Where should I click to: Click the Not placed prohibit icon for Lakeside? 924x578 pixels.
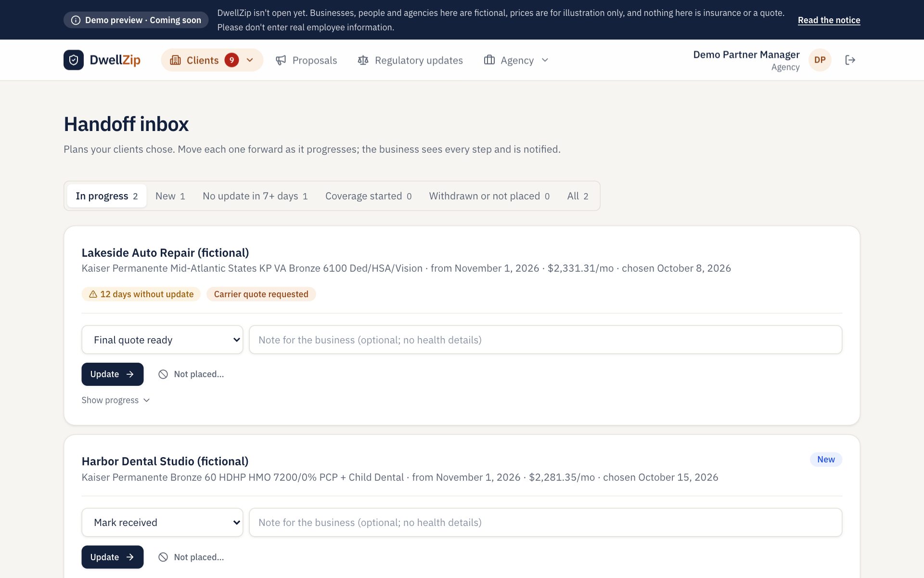coord(163,374)
